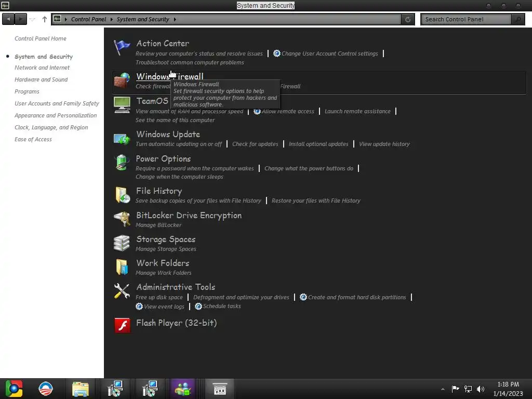532x399 pixels.
Task: Click Check for updates link
Action: pyautogui.click(x=255, y=144)
